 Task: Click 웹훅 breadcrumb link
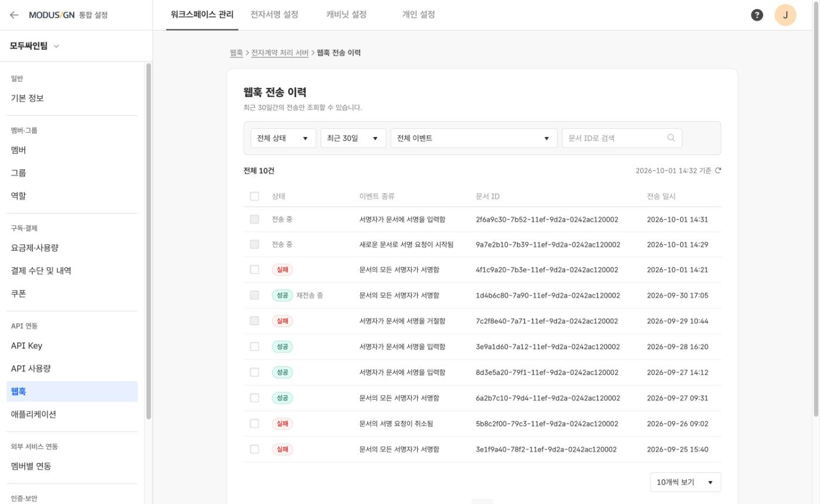(x=236, y=53)
